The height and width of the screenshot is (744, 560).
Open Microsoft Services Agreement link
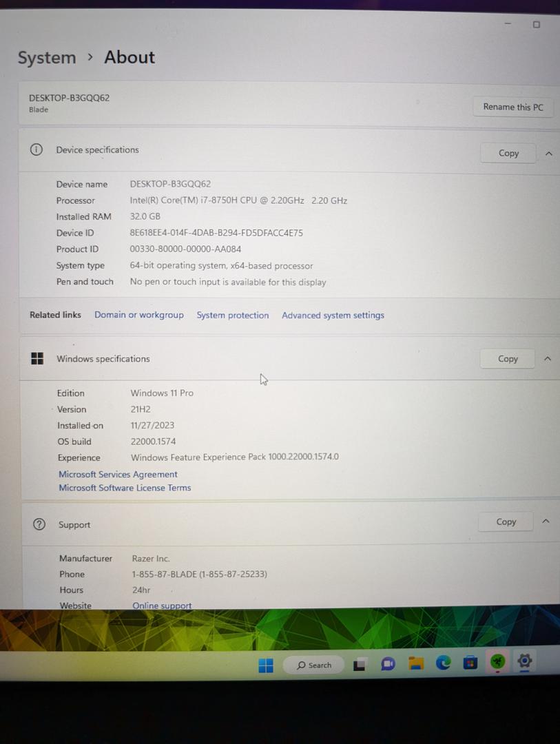(118, 474)
